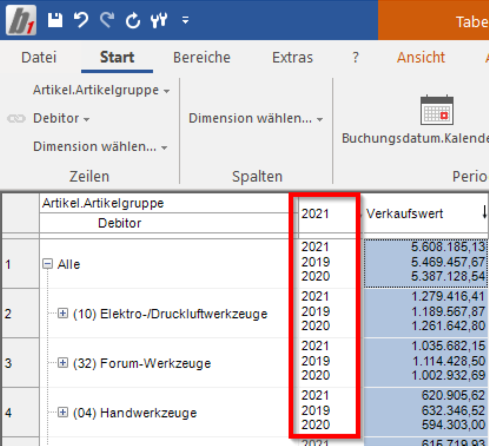Click the chain link icon beside Debitor
Screen dimensions: 489x448
tap(16, 119)
